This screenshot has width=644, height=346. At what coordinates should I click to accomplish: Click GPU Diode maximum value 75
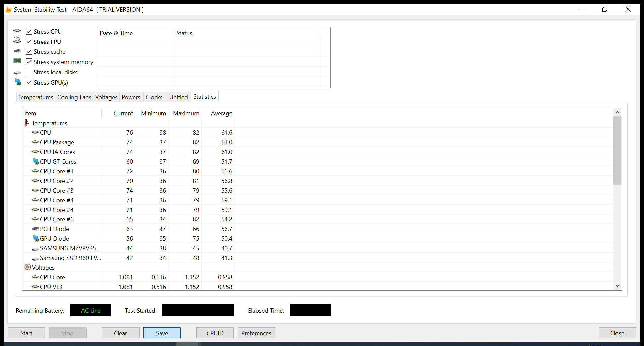[x=196, y=238]
